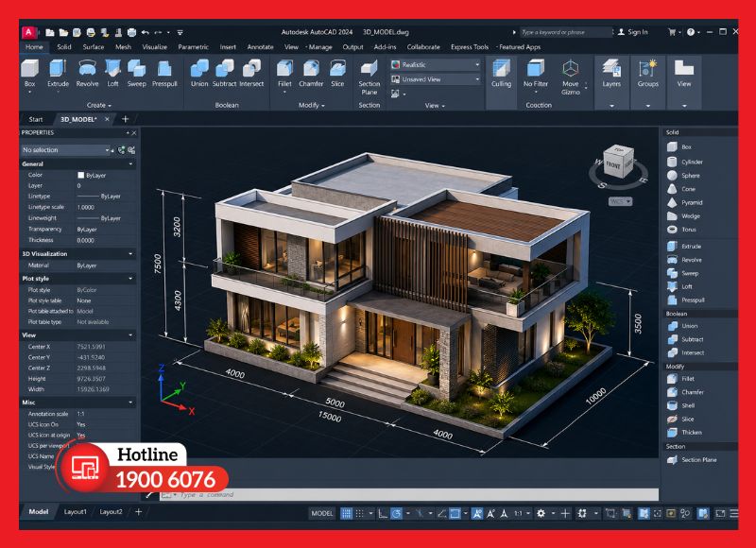756x548 pixels.
Task: Open the WCS dropdown under ViewCube
Action: pos(621,201)
